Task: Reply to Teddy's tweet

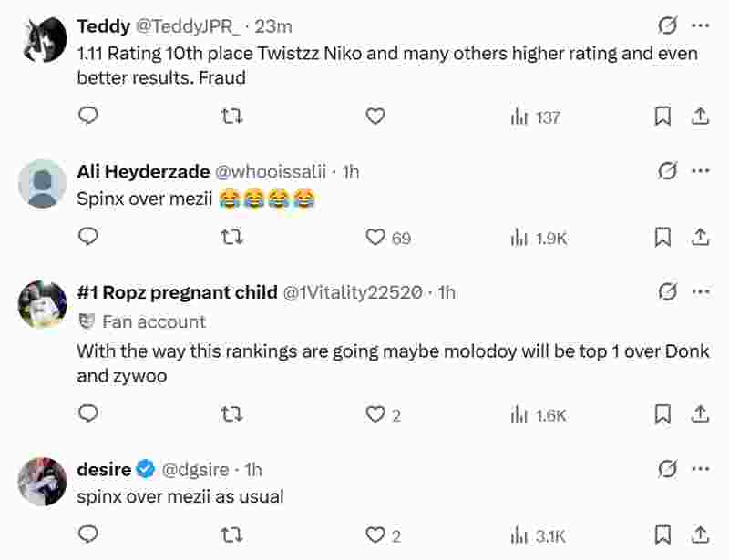Action: [x=88, y=117]
